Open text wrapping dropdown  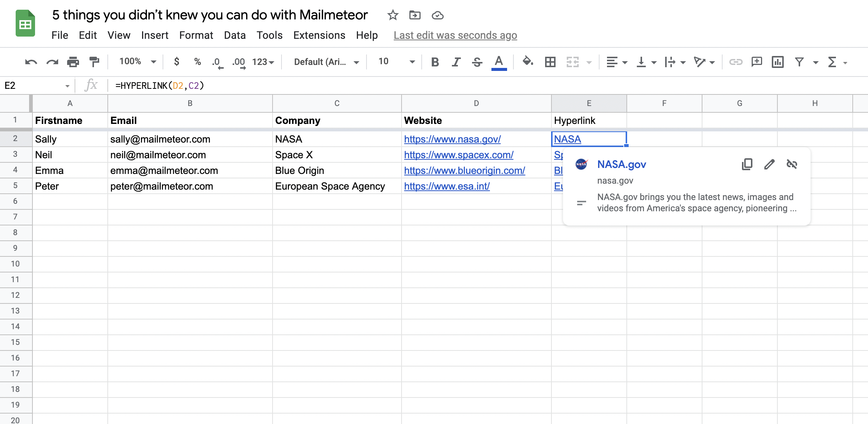click(675, 62)
